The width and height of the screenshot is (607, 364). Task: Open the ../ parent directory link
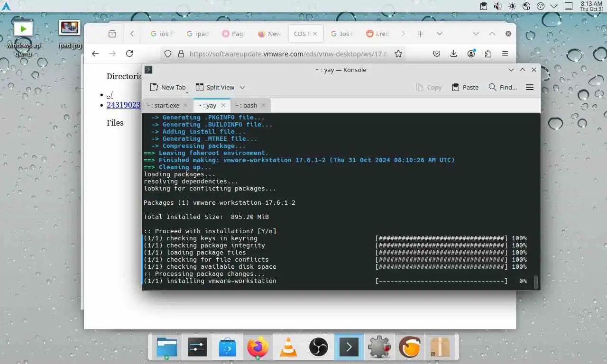(x=110, y=94)
